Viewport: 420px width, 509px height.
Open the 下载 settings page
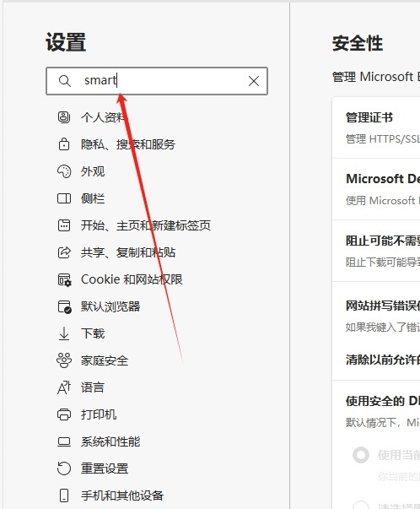[93, 333]
